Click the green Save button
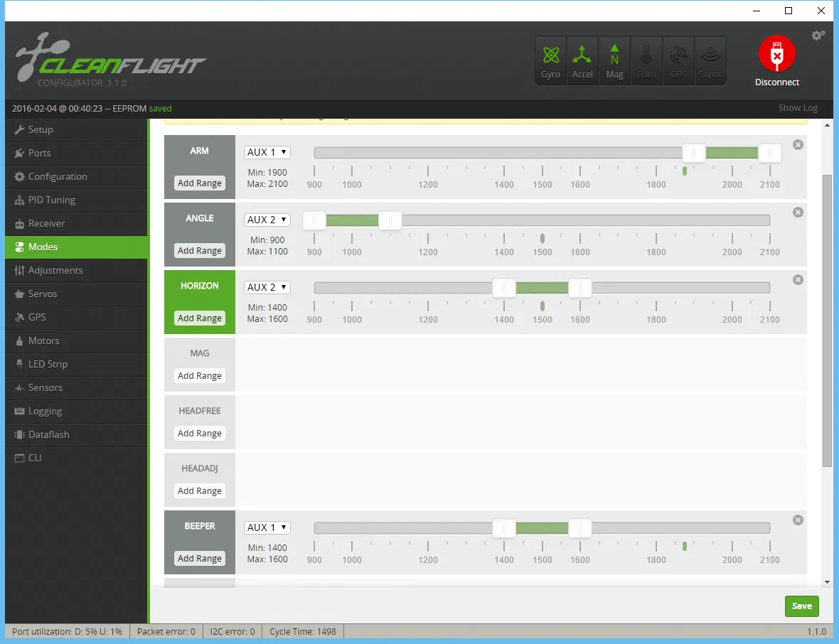The image size is (839, 644). click(x=801, y=606)
